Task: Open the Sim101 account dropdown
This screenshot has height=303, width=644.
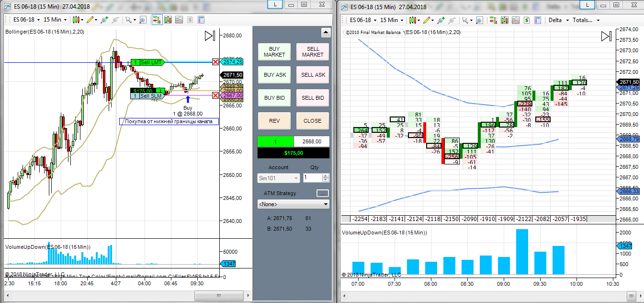Action: click(278, 178)
